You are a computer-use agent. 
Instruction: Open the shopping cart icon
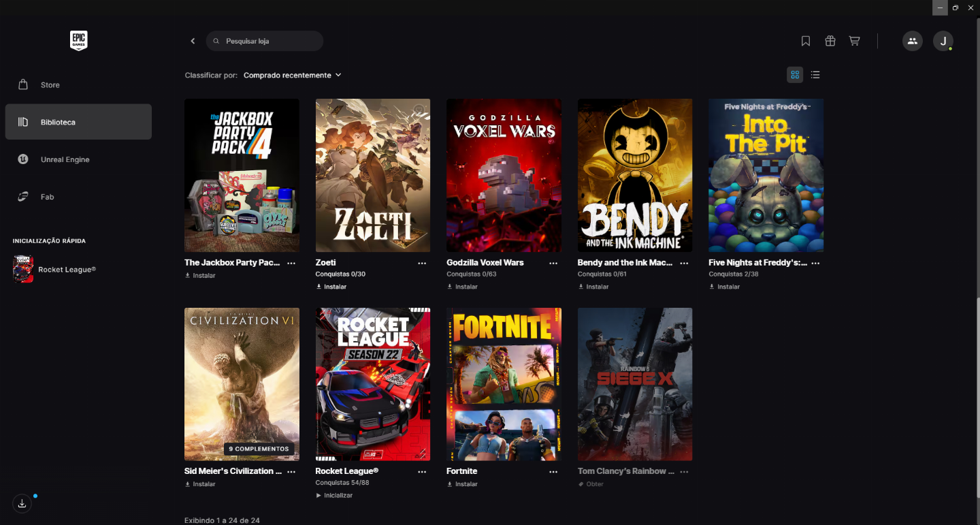click(x=854, y=41)
